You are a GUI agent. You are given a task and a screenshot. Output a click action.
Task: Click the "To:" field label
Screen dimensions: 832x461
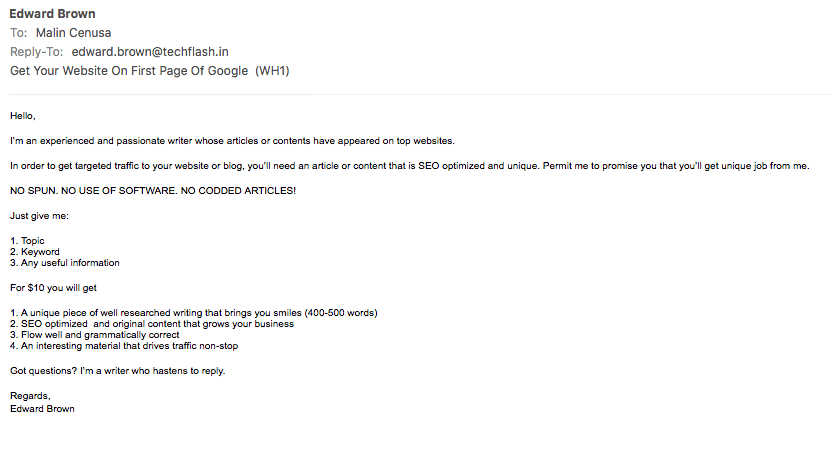(x=19, y=33)
